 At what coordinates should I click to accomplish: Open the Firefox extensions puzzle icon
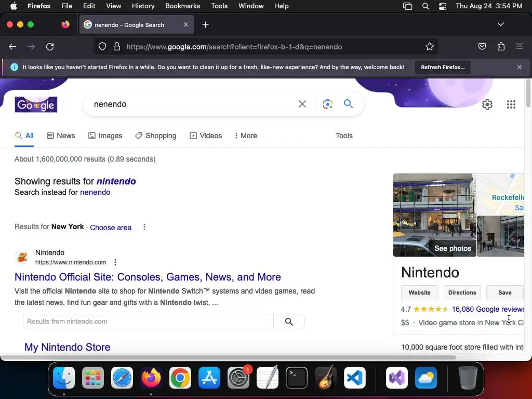pyautogui.click(x=501, y=46)
